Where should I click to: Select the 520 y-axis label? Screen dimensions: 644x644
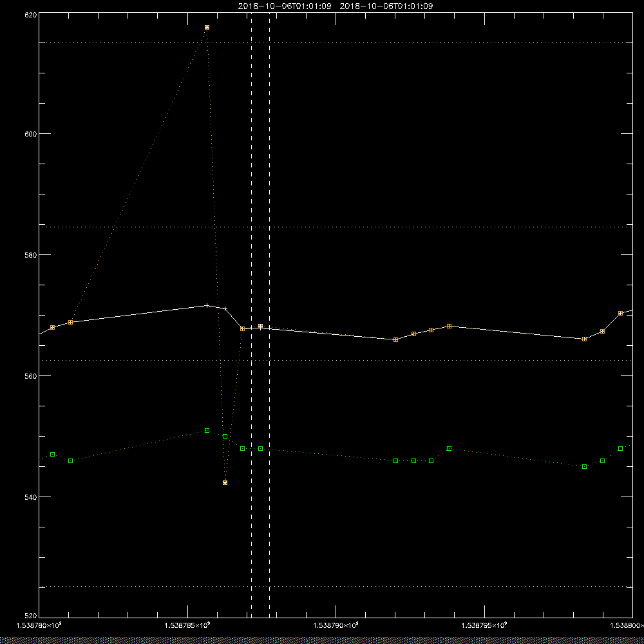point(31,615)
